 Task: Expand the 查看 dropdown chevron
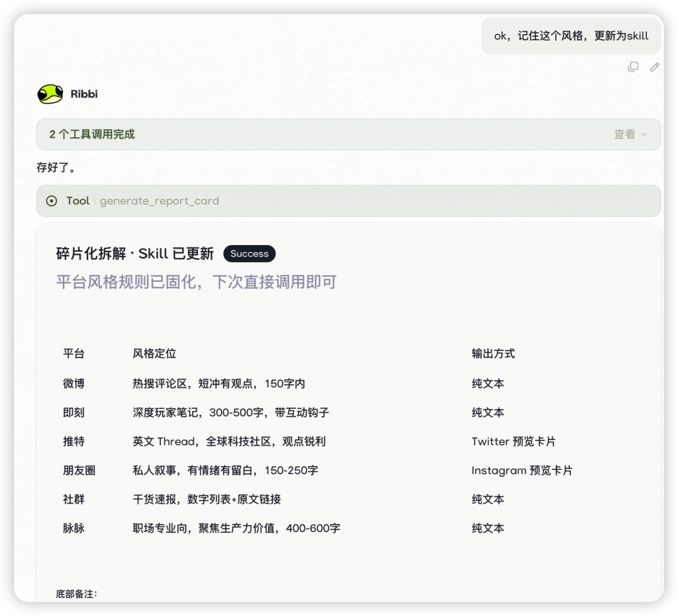point(644,134)
